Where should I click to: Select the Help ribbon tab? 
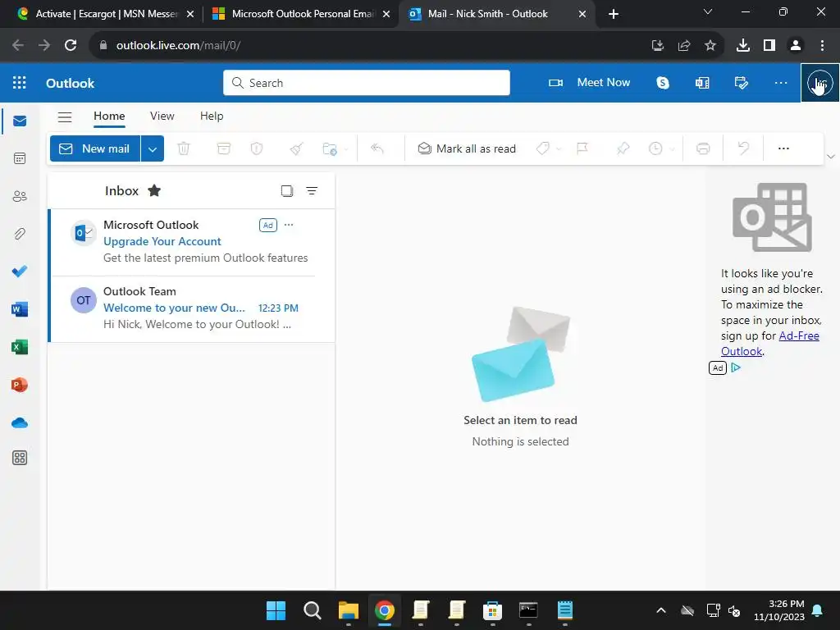point(212,116)
